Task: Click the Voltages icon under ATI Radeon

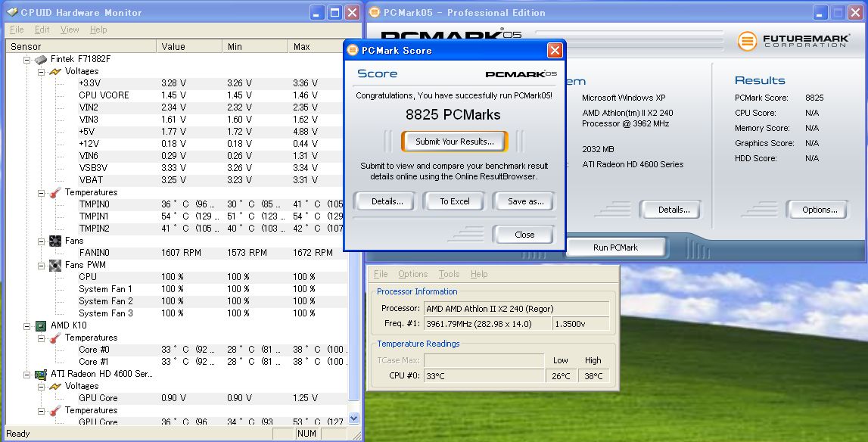Action: click(55, 387)
